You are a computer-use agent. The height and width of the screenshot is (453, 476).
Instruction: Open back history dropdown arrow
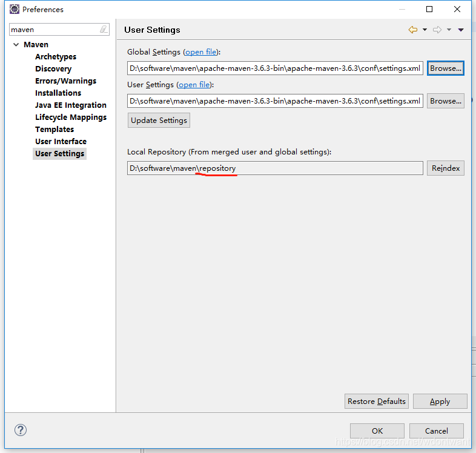[x=425, y=30]
